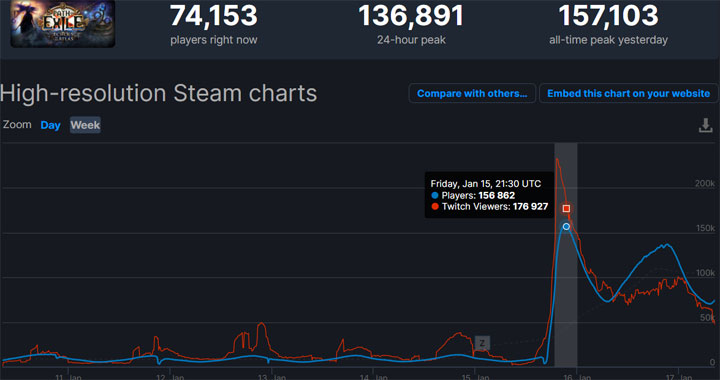Click the 'all-time peak yesterday' label
720x380 pixels.
coord(608,40)
